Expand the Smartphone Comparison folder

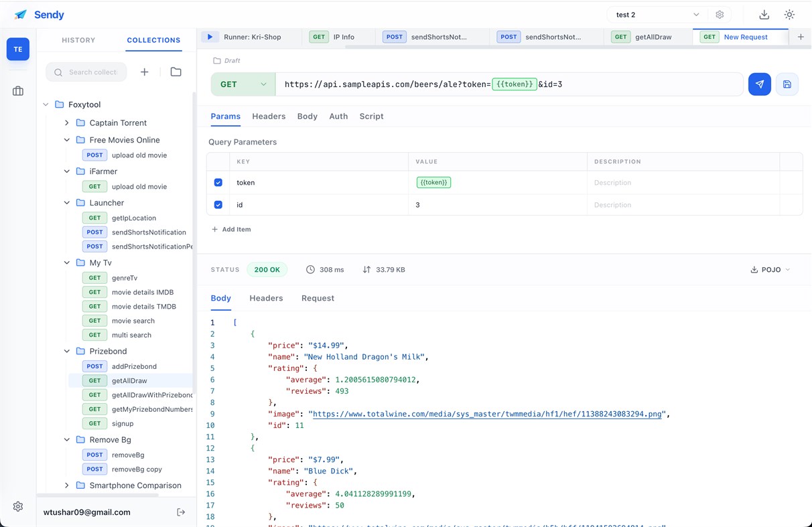(67, 485)
